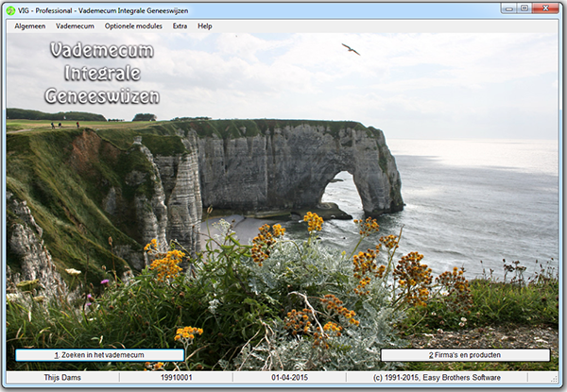Open the Extra menu

180,26
